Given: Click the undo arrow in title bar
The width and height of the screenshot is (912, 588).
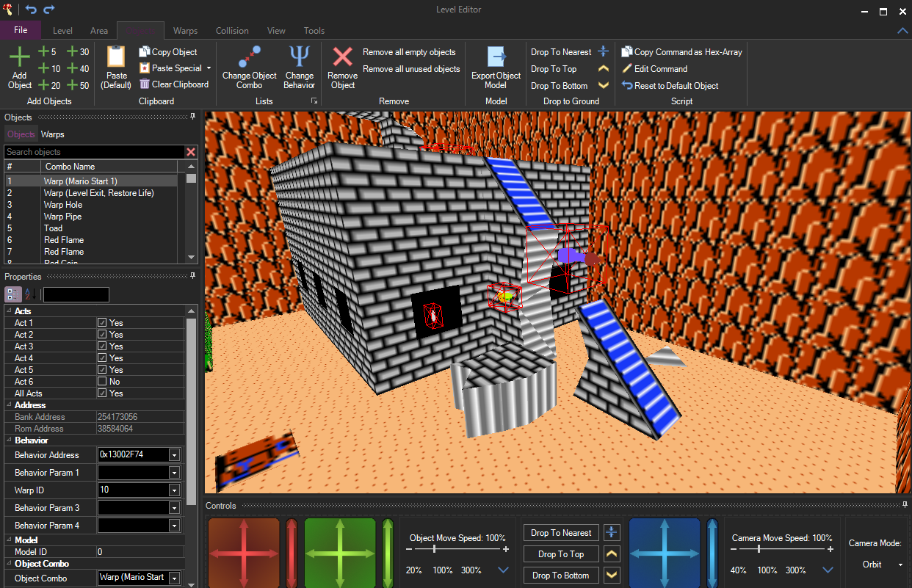Looking at the screenshot, I should (31, 10).
